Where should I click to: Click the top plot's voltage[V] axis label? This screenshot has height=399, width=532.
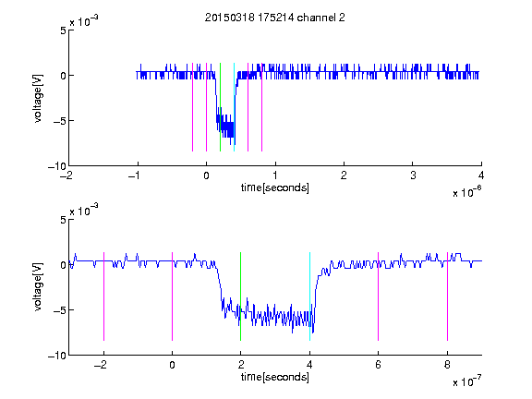pyautogui.click(x=38, y=99)
